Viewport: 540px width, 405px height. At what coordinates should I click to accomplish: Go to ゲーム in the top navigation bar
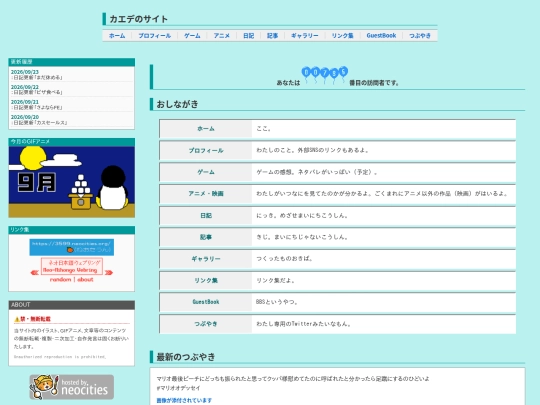pyautogui.click(x=192, y=36)
